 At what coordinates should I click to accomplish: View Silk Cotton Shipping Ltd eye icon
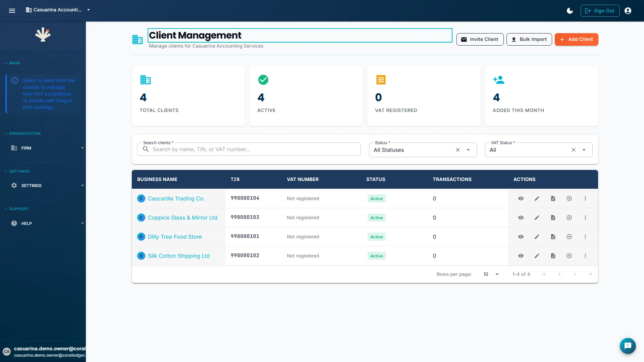coord(521,256)
